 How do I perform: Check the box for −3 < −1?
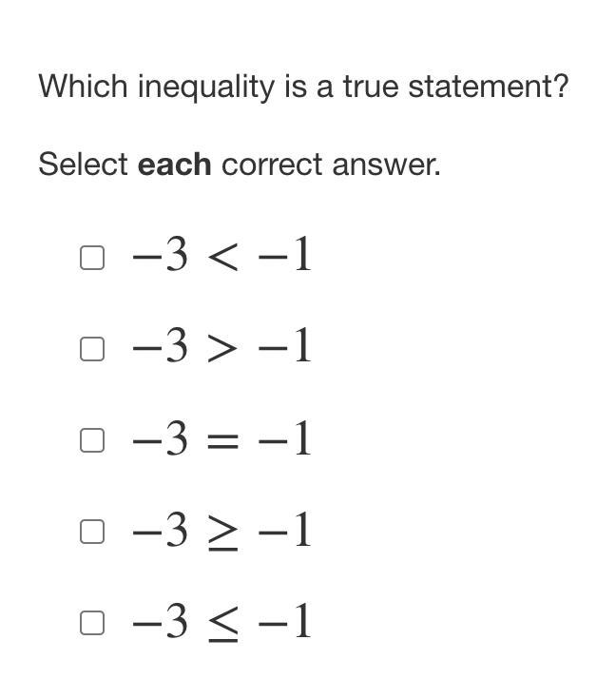click(x=92, y=258)
